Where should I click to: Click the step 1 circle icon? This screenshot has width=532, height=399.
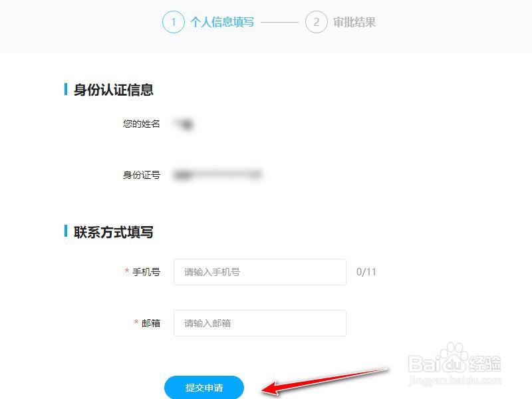[x=174, y=22]
